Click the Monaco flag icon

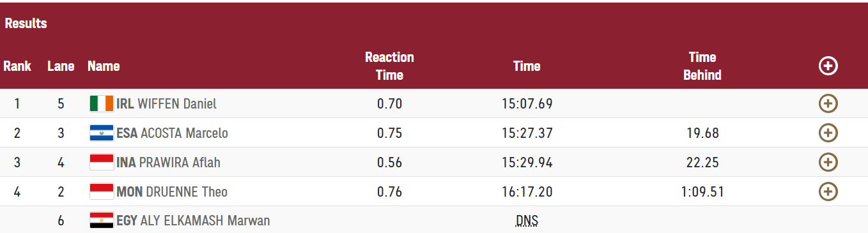pyautogui.click(x=102, y=192)
